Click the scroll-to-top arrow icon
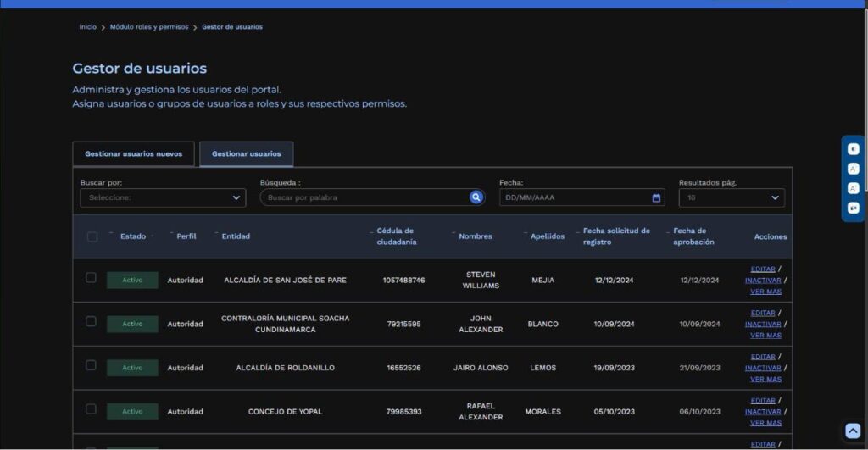This screenshot has width=868, height=450. pos(853,431)
